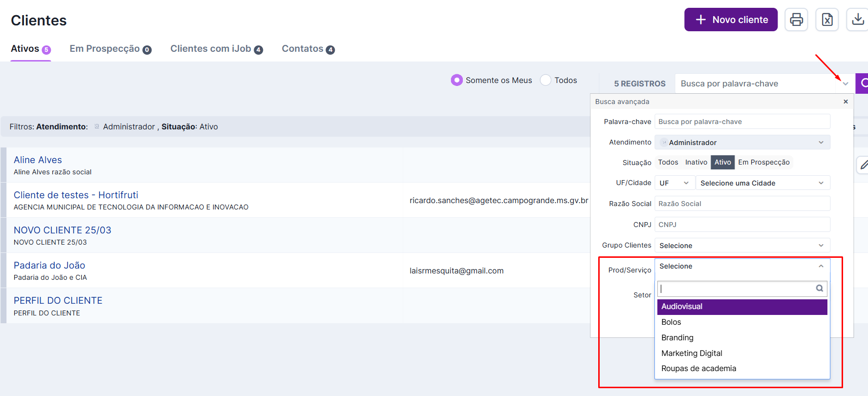The image size is (868, 396).
Task: Click the CNPJ input field
Action: (x=742, y=225)
